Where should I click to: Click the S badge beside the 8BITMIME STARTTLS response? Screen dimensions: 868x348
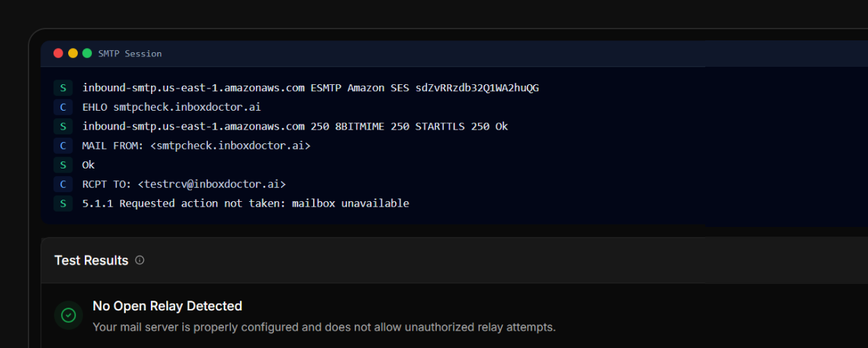63,127
